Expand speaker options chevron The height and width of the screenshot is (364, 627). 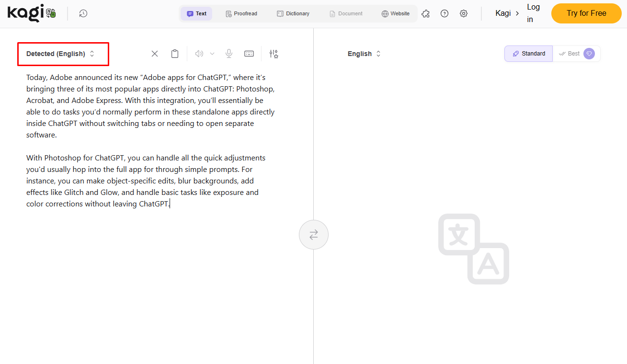pyautogui.click(x=212, y=54)
